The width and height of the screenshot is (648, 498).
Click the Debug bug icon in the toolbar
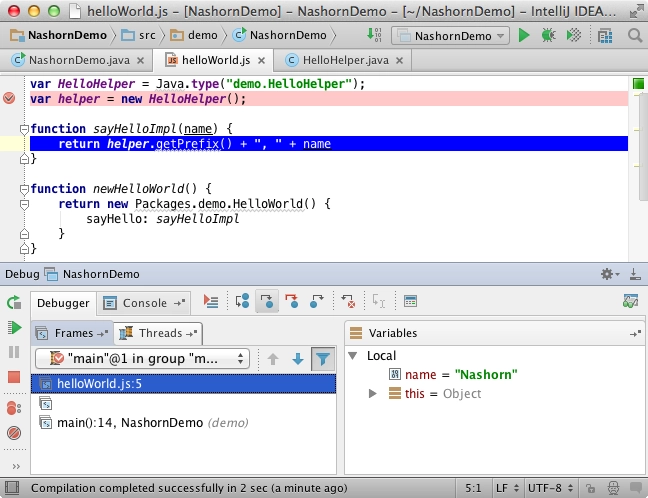tap(548, 36)
